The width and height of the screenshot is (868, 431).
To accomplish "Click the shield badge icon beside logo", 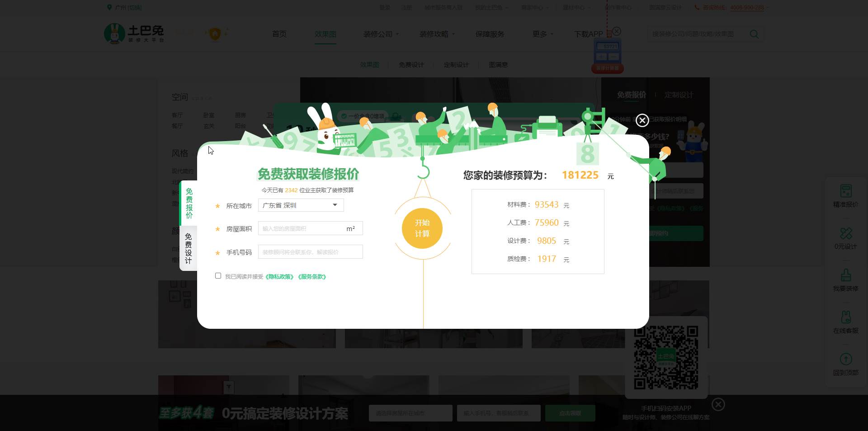I will (x=215, y=34).
